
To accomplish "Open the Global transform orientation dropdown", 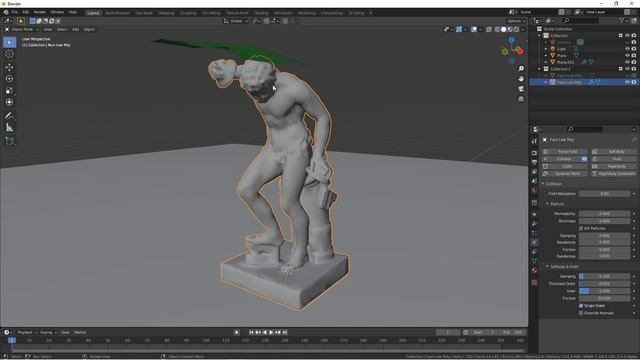I will tap(236, 21).
